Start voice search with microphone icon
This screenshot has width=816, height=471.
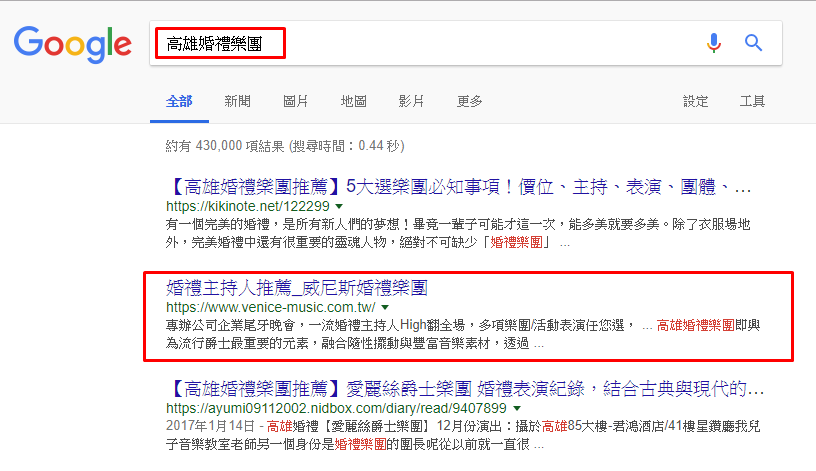[714, 43]
